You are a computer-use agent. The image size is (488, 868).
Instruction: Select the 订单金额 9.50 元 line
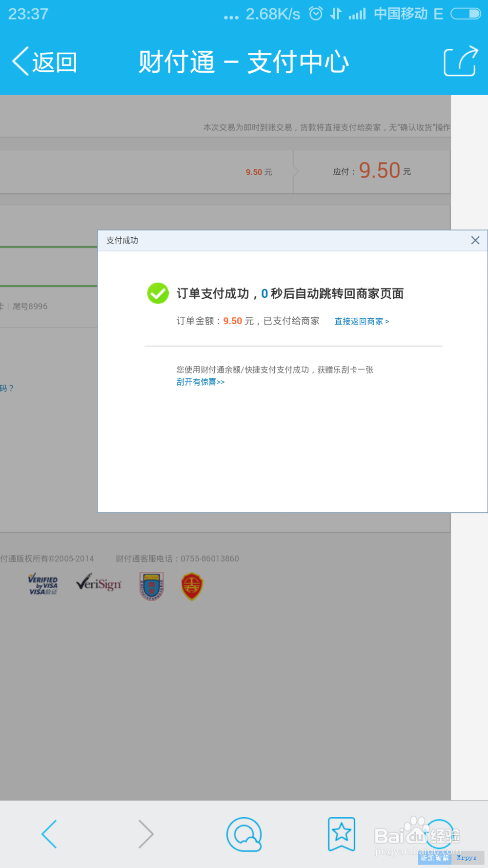click(248, 321)
